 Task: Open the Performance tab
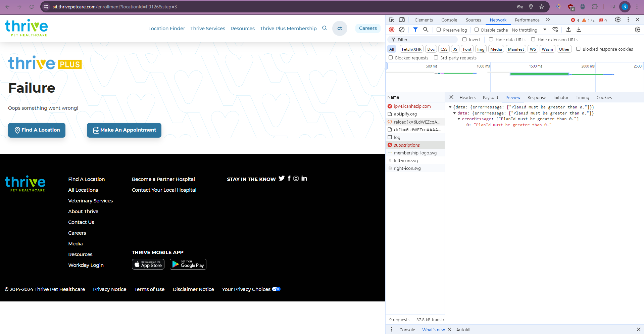tap(527, 20)
